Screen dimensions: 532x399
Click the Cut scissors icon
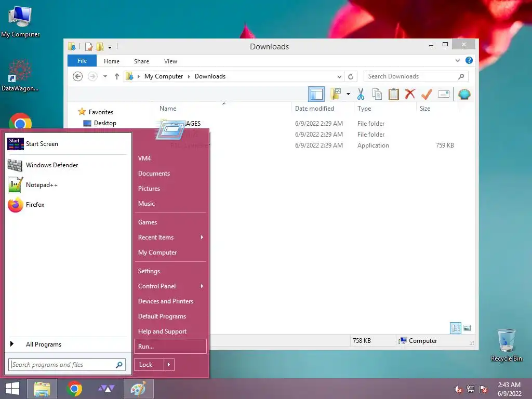point(361,94)
